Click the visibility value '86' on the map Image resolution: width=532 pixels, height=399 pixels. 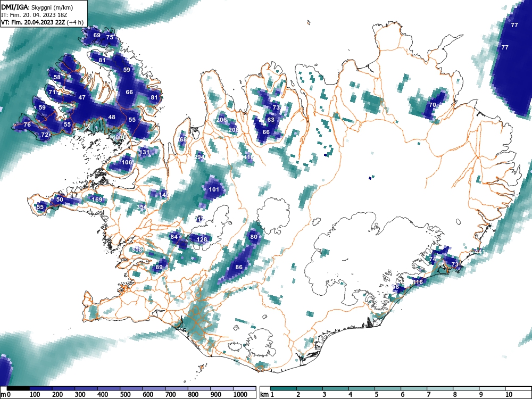pyautogui.click(x=239, y=267)
